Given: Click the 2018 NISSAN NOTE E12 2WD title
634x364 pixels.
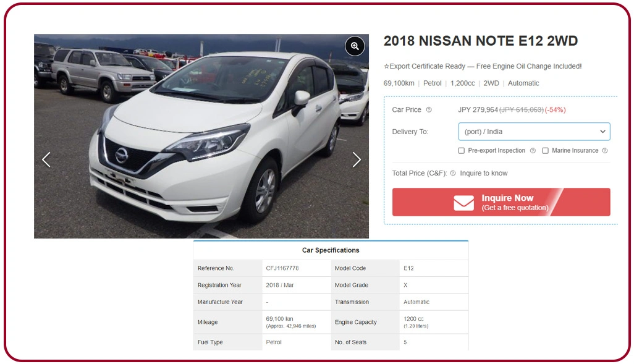Looking at the screenshot, I should [x=480, y=41].
